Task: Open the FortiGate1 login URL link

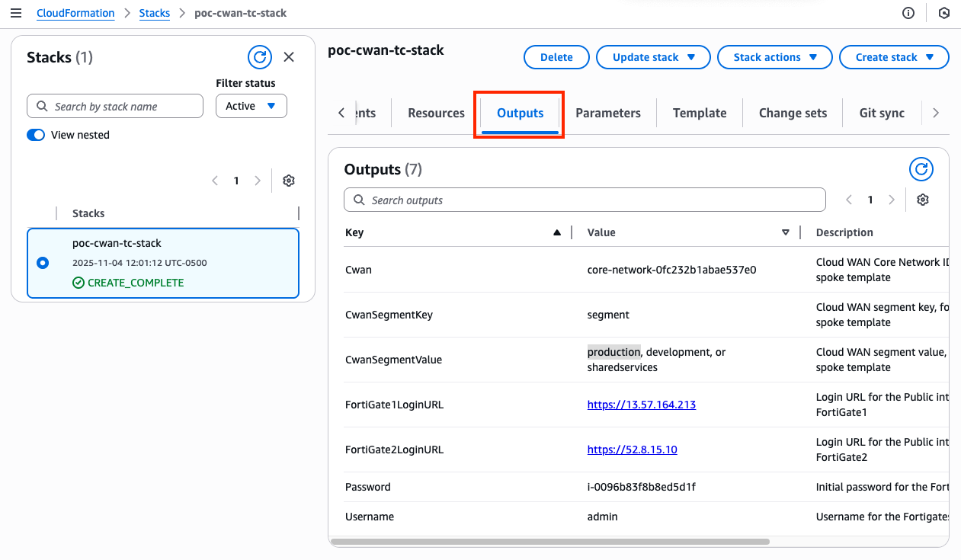Action: tap(641, 405)
